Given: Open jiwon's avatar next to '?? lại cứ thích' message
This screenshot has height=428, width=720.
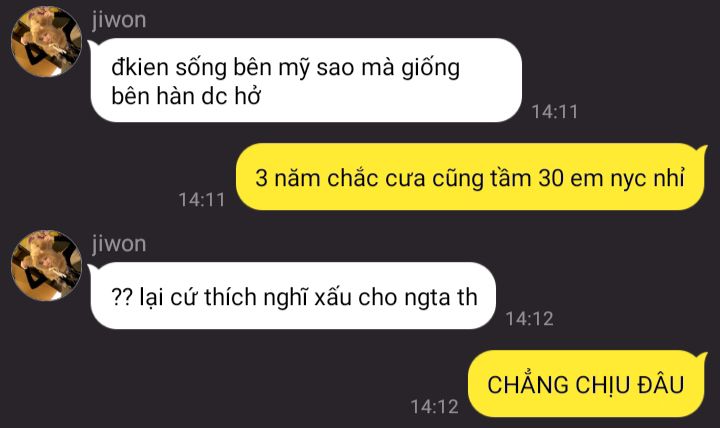Looking at the screenshot, I should (x=46, y=265).
